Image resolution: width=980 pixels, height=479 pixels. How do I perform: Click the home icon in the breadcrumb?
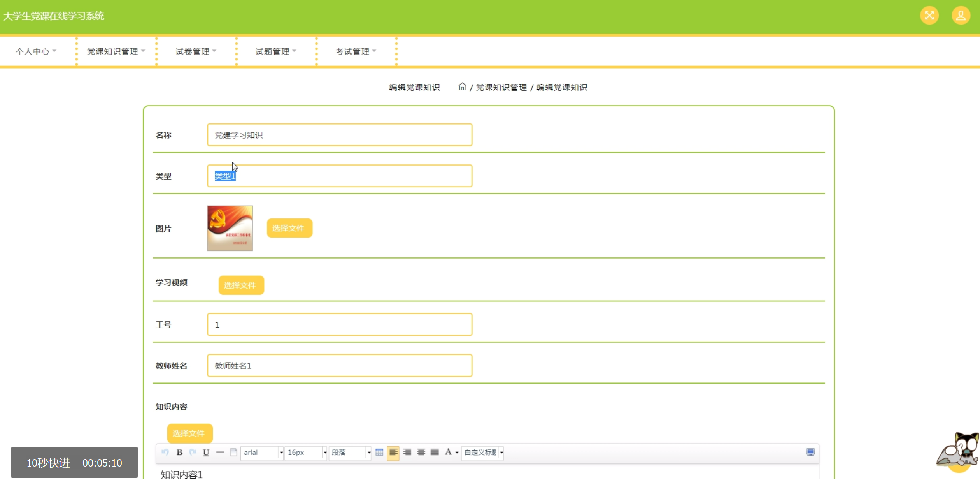462,86
